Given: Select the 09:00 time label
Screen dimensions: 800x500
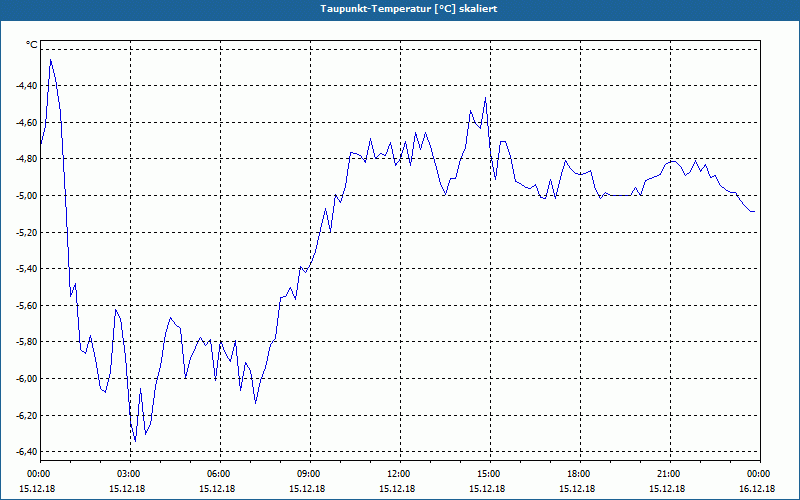Looking at the screenshot, I should [x=310, y=474].
